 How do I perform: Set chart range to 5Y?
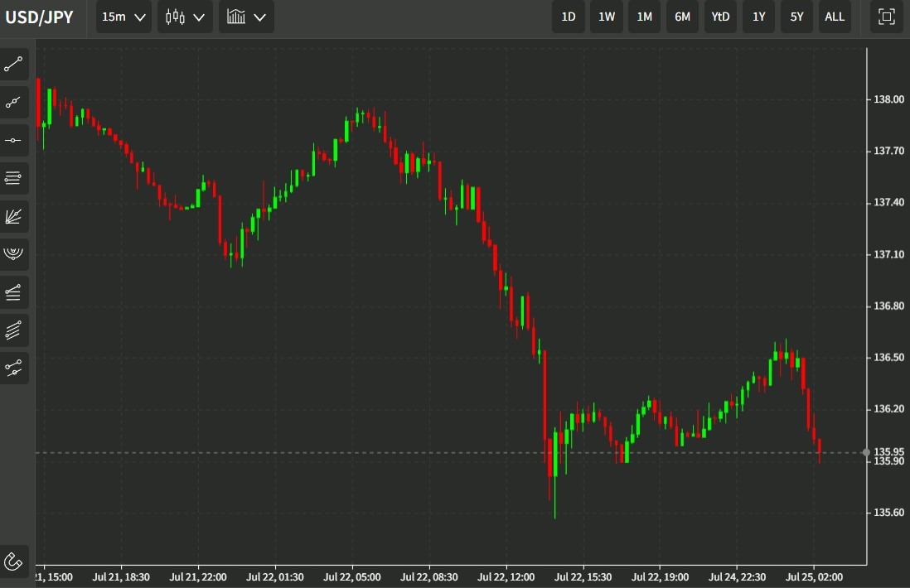coord(796,17)
